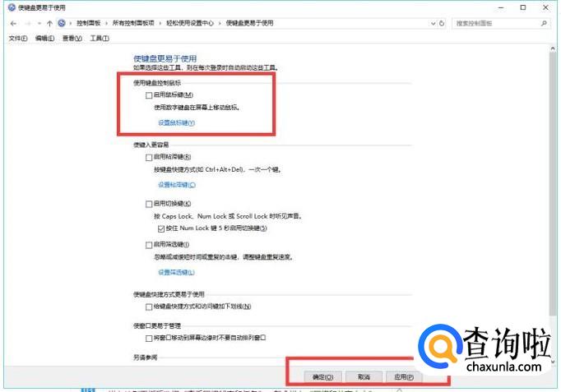Refresh the address bar
Viewport: 561px width, 392px height.
[x=442, y=23]
